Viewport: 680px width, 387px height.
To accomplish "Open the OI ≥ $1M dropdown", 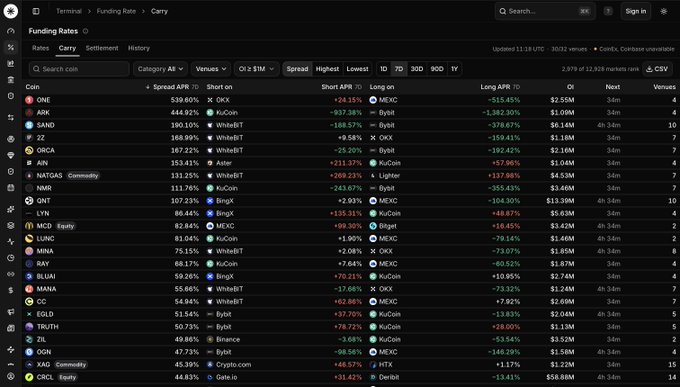I will click(256, 69).
